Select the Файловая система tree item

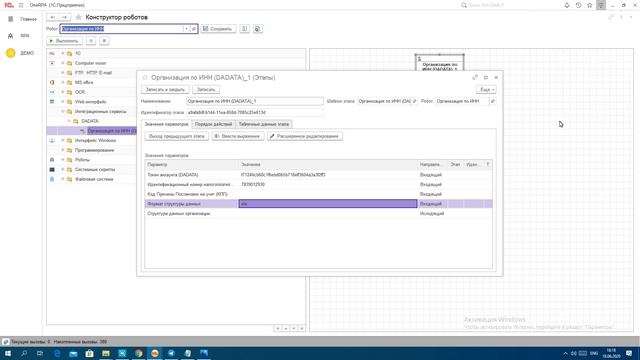[x=94, y=179]
